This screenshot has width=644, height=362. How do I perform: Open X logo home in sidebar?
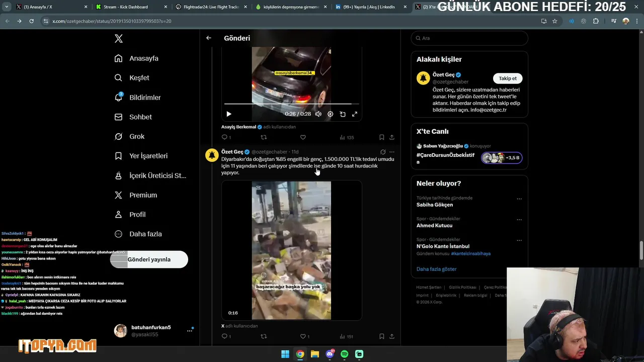(118, 39)
